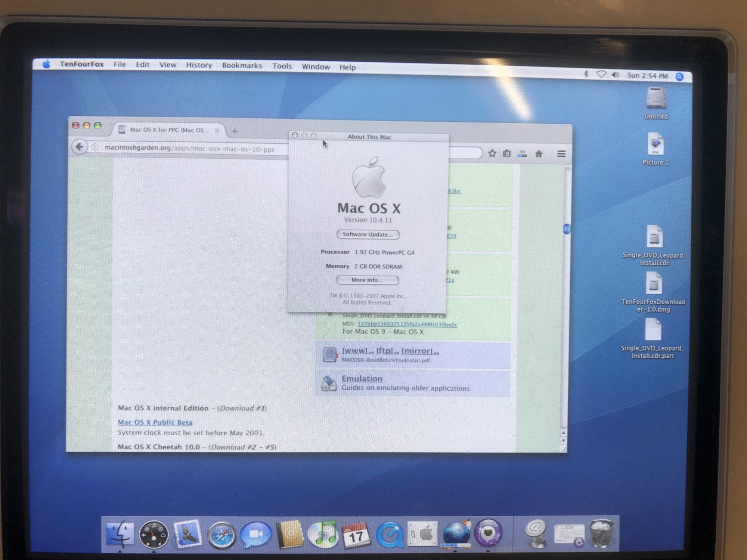Click the volume menu bar icon
Viewport: 747px width, 560px height.
615,75
